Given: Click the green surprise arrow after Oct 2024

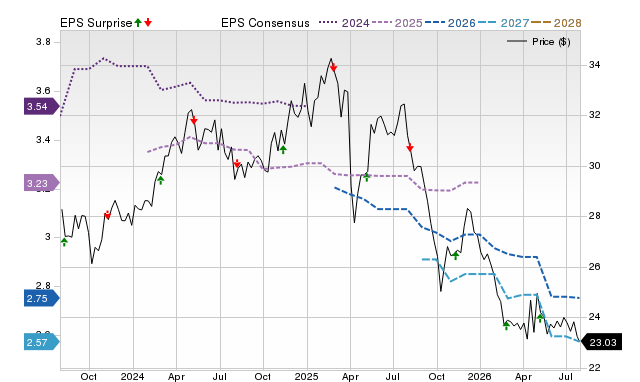Looking at the screenshot, I should pyautogui.click(x=283, y=149).
